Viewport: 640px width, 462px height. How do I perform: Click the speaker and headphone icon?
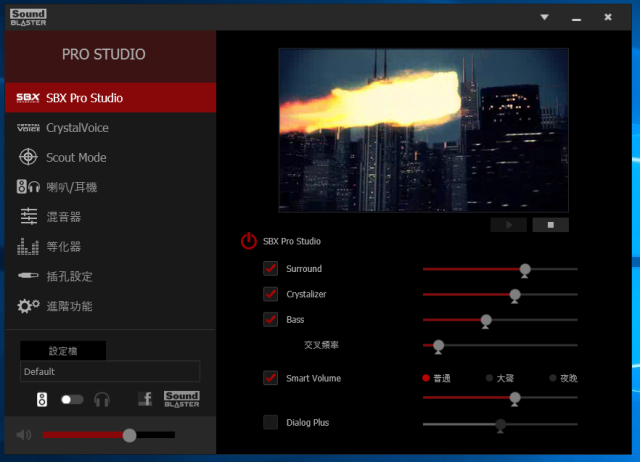pyautogui.click(x=28, y=187)
